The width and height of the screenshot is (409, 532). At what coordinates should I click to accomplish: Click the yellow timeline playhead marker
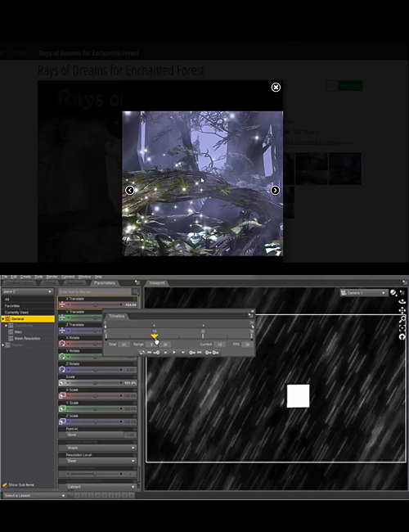[x=155, y=336]
